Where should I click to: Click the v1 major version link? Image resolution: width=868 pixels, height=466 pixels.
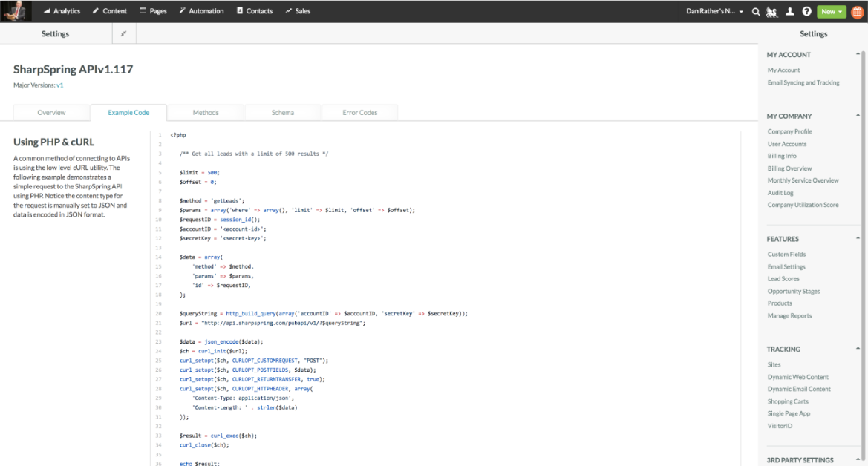tap(60, 85)
